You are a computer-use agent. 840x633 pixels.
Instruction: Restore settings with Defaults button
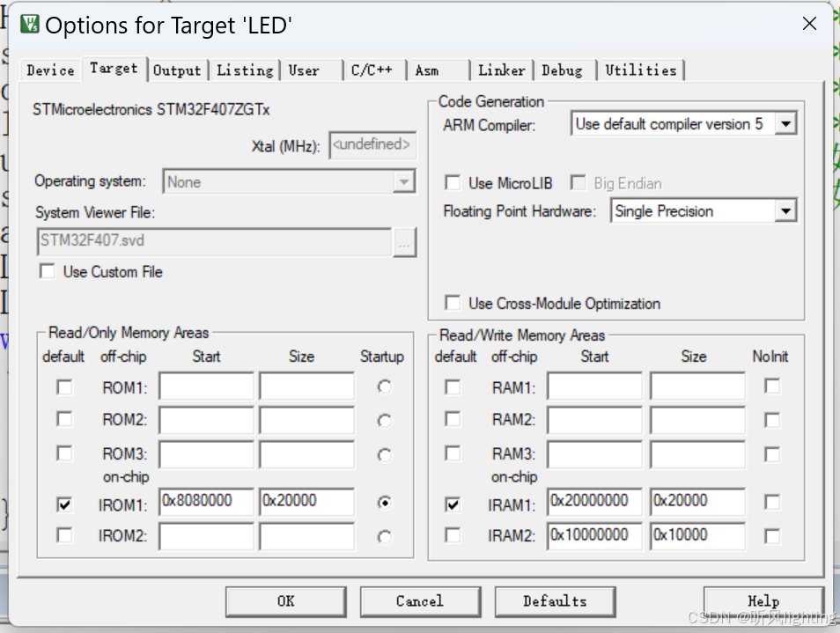[555, 601]
